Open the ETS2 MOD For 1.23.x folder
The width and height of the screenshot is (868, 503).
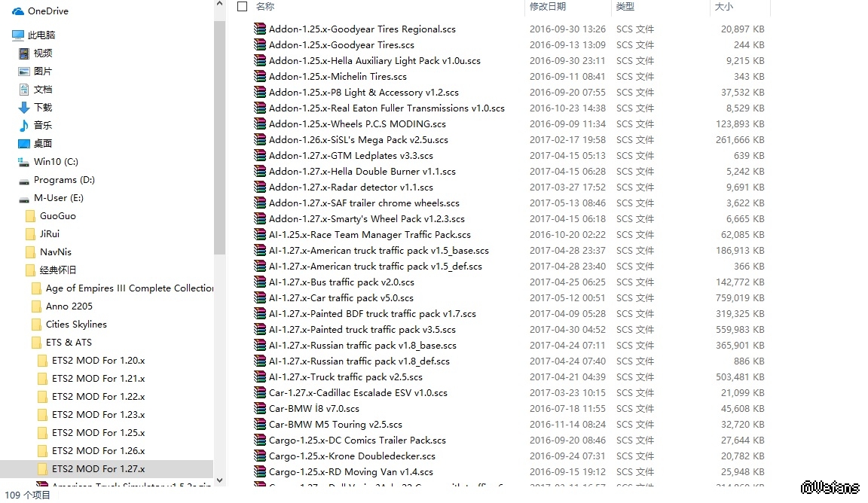click(x=98, y=414)
